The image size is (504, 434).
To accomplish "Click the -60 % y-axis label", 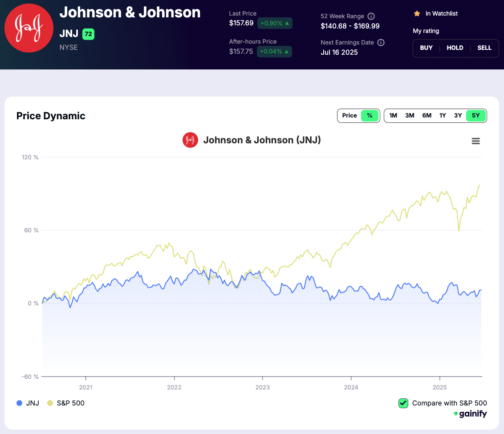I will click(x=30, y=377).
